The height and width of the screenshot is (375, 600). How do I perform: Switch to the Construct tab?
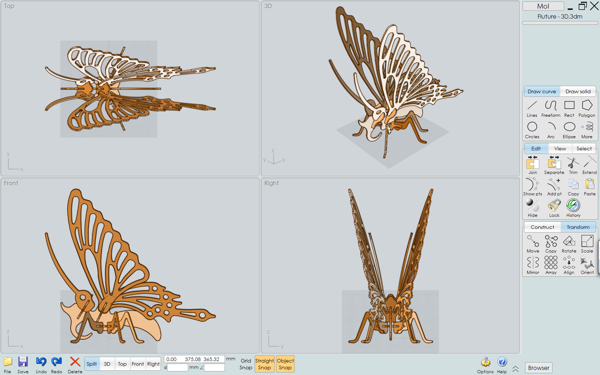tap(542, 227)
